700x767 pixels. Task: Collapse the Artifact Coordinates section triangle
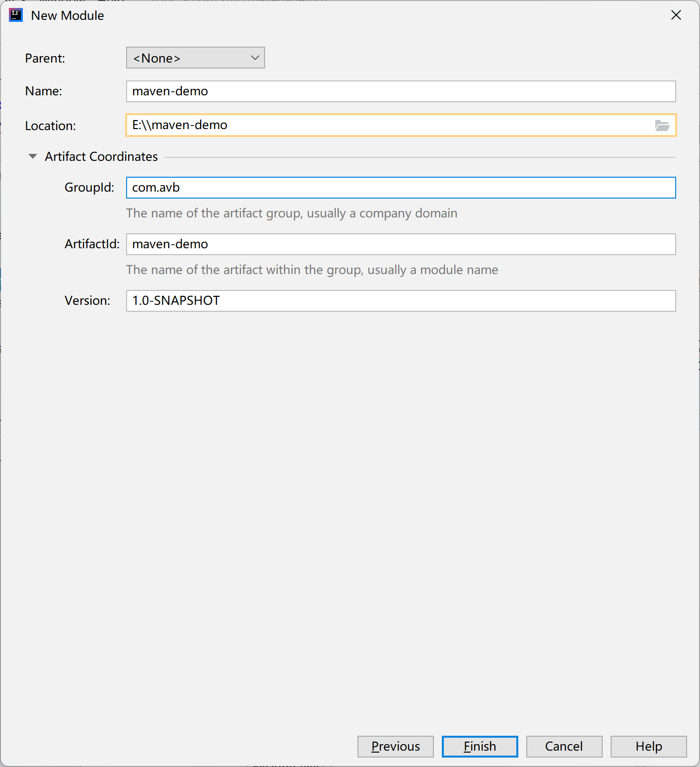[33, 156]
